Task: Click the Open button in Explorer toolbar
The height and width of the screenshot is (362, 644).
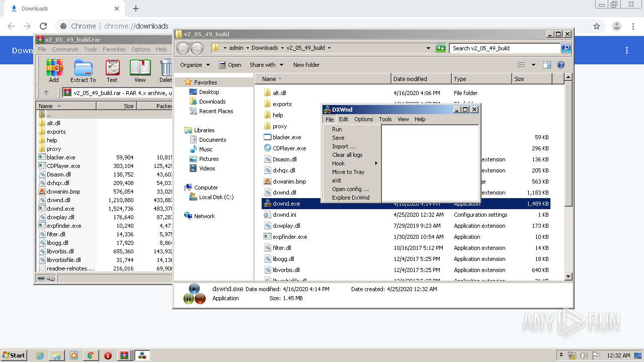Action: click(230, 65)
